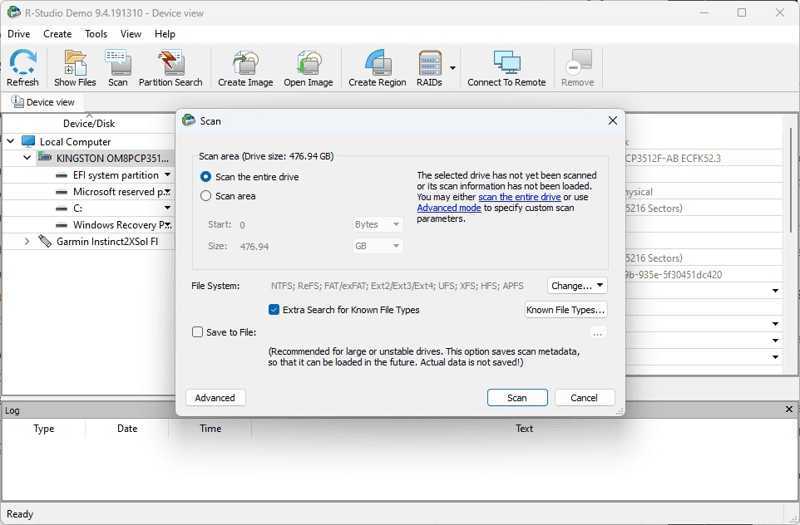
Task: Click the Log Type column header
Action: [x=44, y=429]
